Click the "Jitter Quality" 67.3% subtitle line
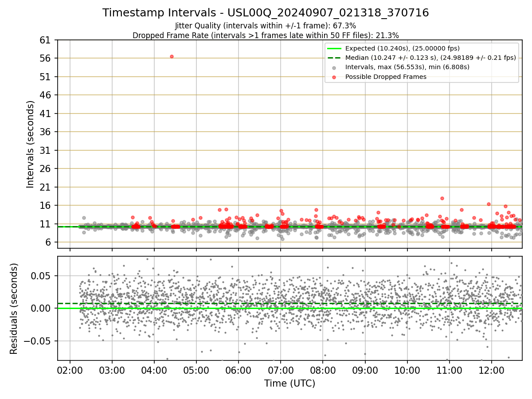532x399 pixels. coord(266,26)
